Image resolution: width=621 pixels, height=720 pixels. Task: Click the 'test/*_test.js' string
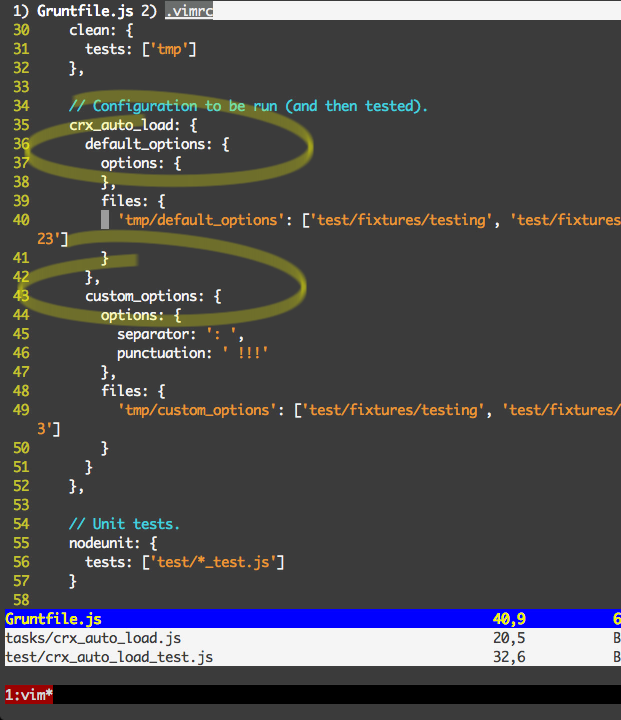213,562
